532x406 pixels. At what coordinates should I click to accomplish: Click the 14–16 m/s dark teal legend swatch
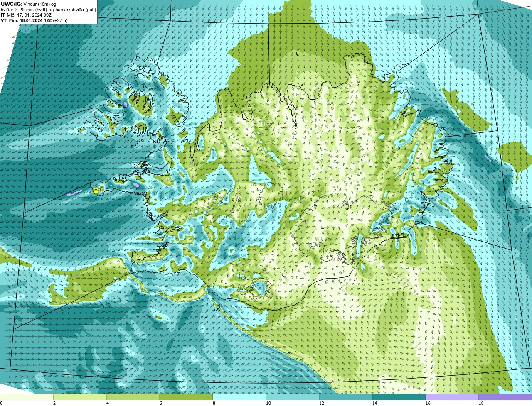(399, 397)
